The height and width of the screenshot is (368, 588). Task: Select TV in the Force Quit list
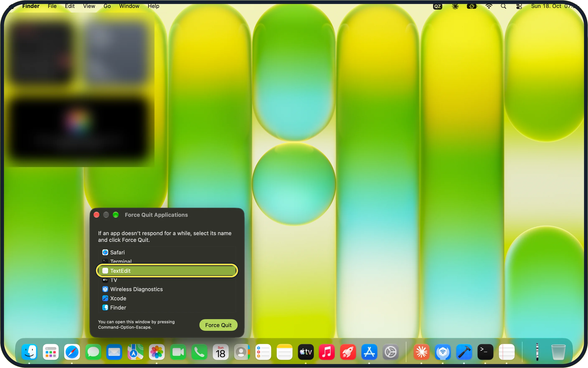pyautogui.click(x=167, y=280)
